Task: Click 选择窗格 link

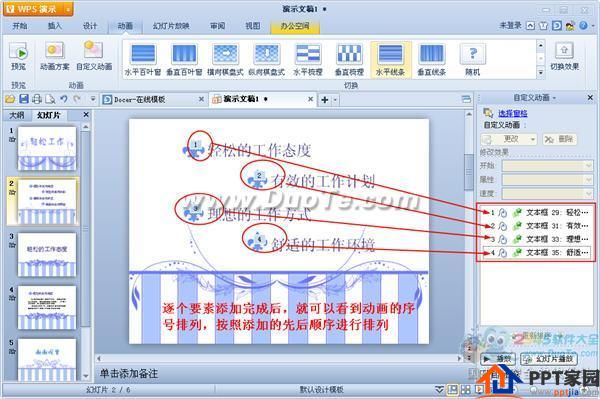Action: 512,113
